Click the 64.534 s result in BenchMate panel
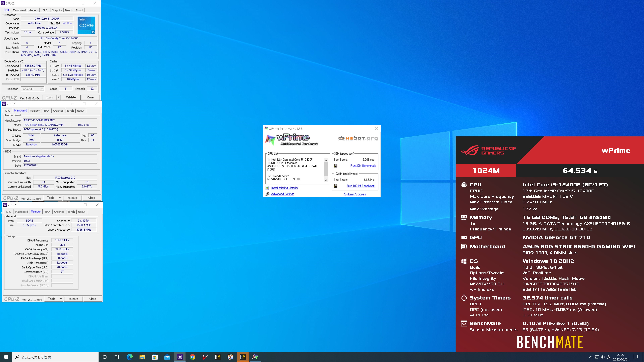 [580, 171]
